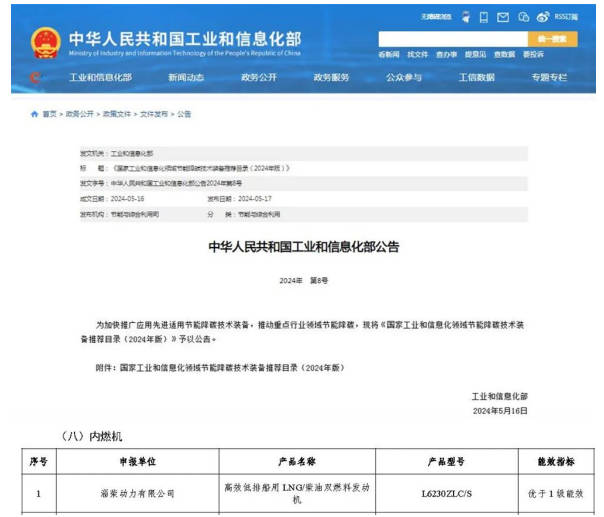
Task: Open 无障碍浏览 accessibility link
Action: (436, 17)
